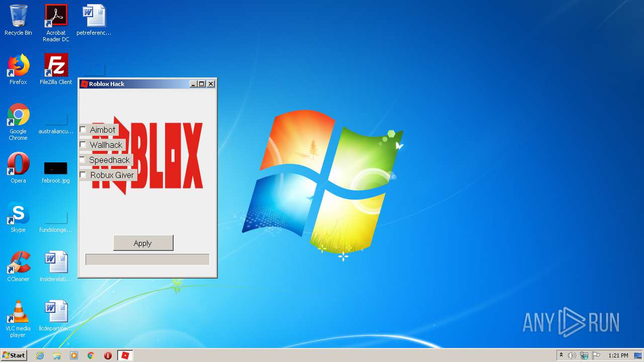Select the insiderelati Word document

pos(56,266)
